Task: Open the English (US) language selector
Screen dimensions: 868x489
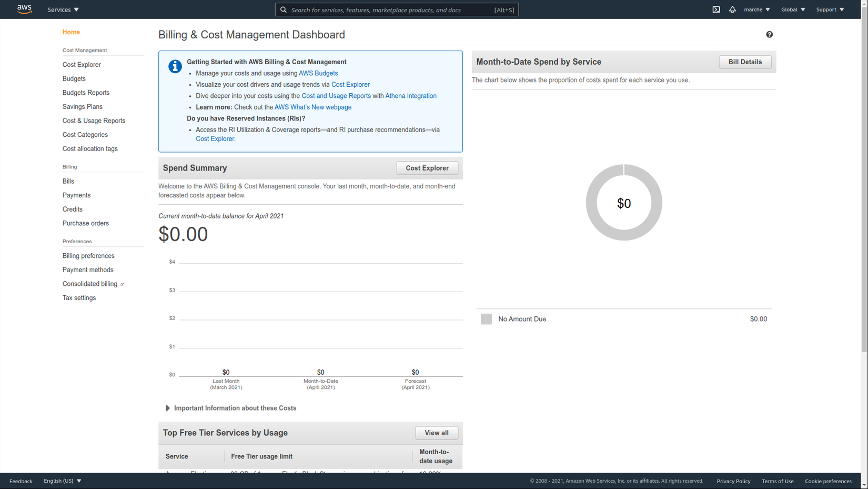Action: coord(63,481)
